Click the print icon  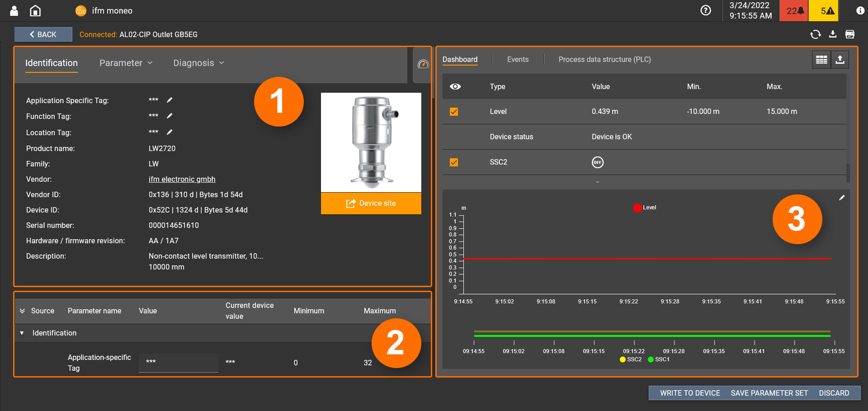click(x=849, y=34)
